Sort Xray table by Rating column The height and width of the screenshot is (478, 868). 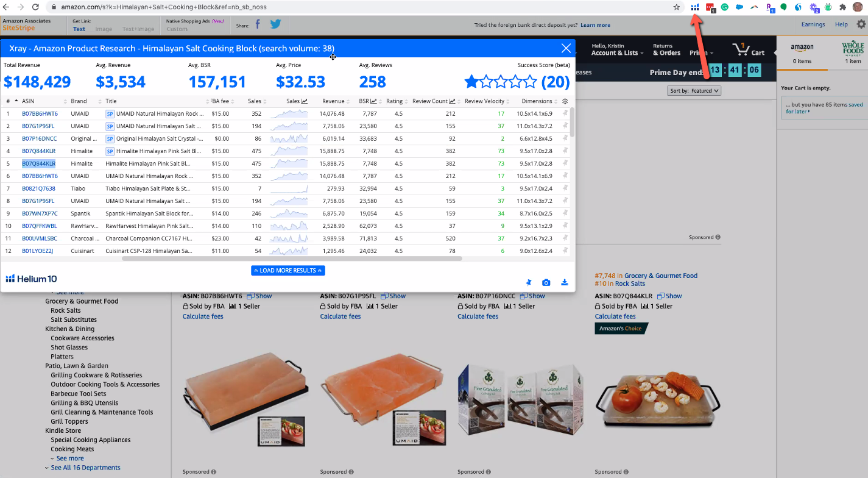tap(394, 101)
